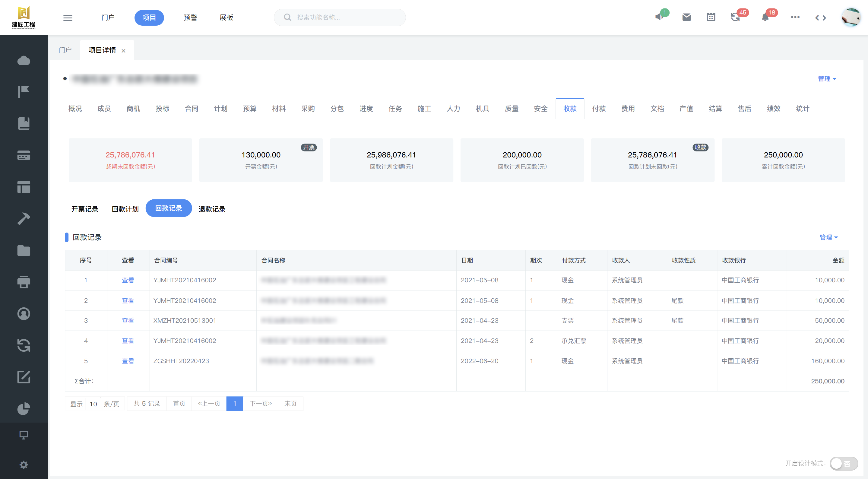Expand the 回款记录 section 管理 dropdown
868x479 pixels.
828,237
